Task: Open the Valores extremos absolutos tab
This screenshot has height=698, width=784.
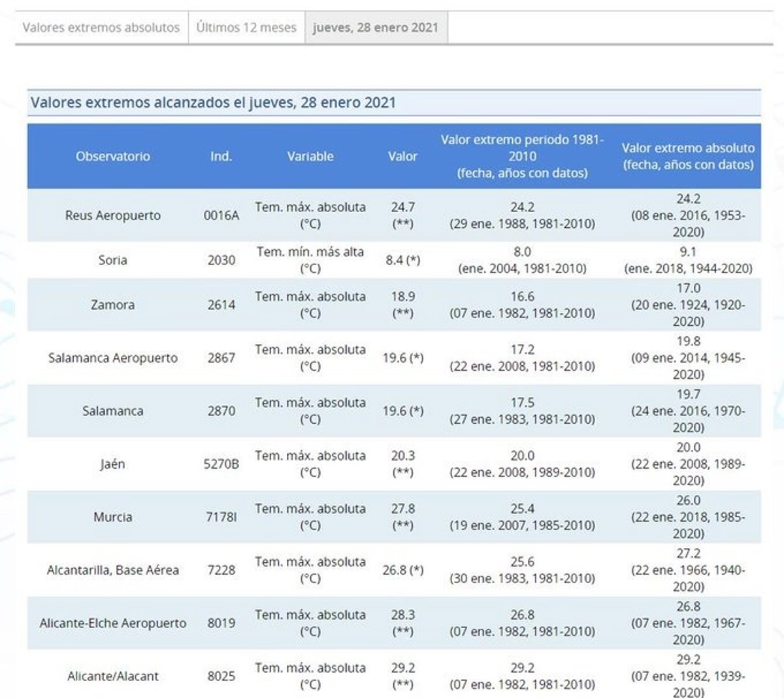Action: [x=101, y=28]
